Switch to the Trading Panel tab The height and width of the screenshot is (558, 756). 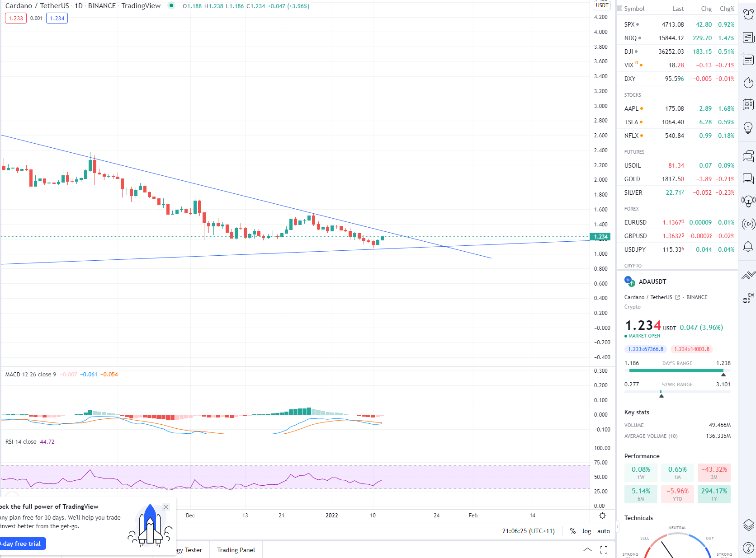tap(236, 550)
